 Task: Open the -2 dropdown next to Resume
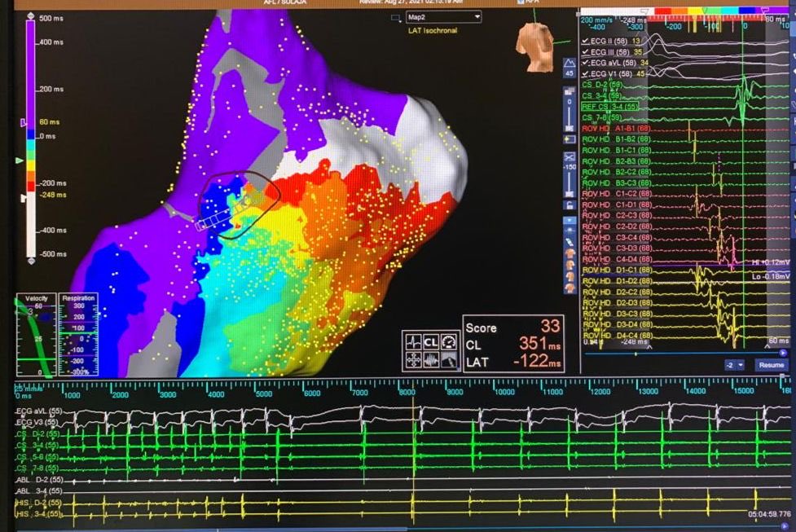(x=735, y=365)
